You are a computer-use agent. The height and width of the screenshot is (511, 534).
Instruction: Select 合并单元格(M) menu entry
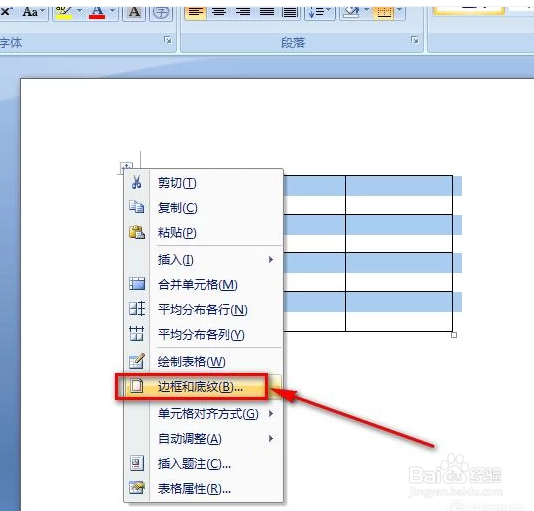pos(203,284)
